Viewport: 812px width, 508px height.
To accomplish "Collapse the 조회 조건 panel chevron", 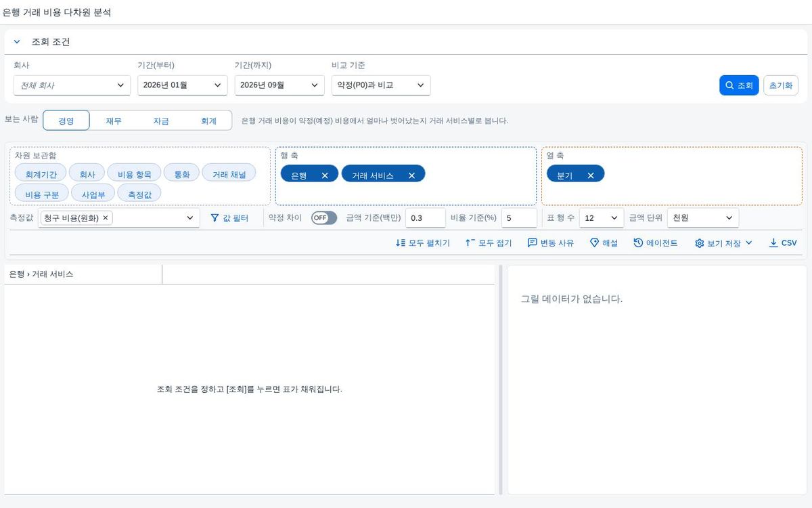I will pyautogui.click(x=17, y=42).
